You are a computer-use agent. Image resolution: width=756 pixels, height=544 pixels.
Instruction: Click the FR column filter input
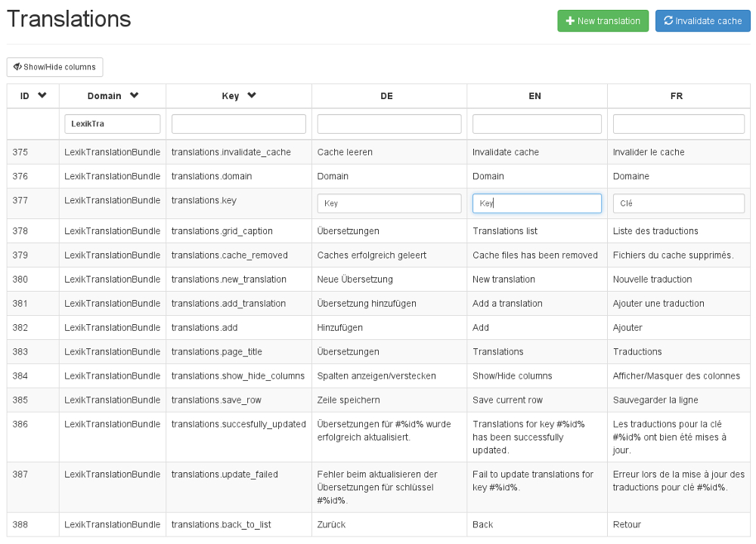click(x=678, y=124)
